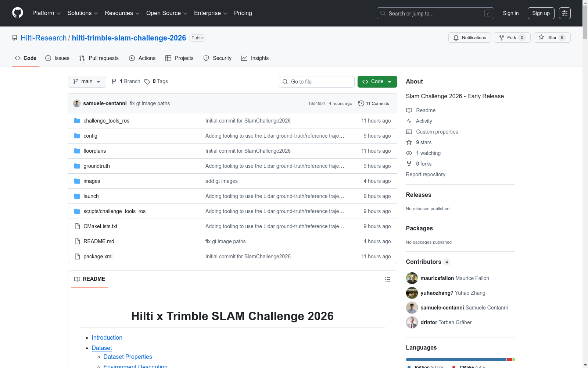Open the challenge_tools_ros folder
The height and width of the screenshot is (368, 588).
coord(106,121)
